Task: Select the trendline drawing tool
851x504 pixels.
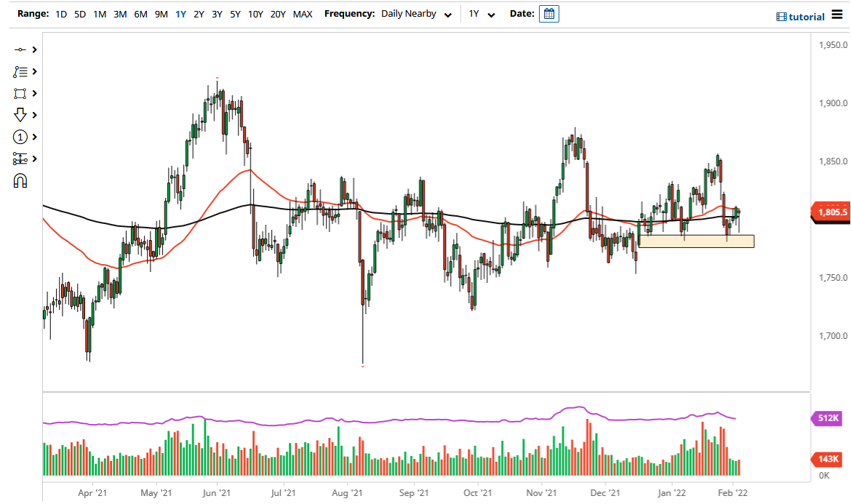Action: coord(20,49)
